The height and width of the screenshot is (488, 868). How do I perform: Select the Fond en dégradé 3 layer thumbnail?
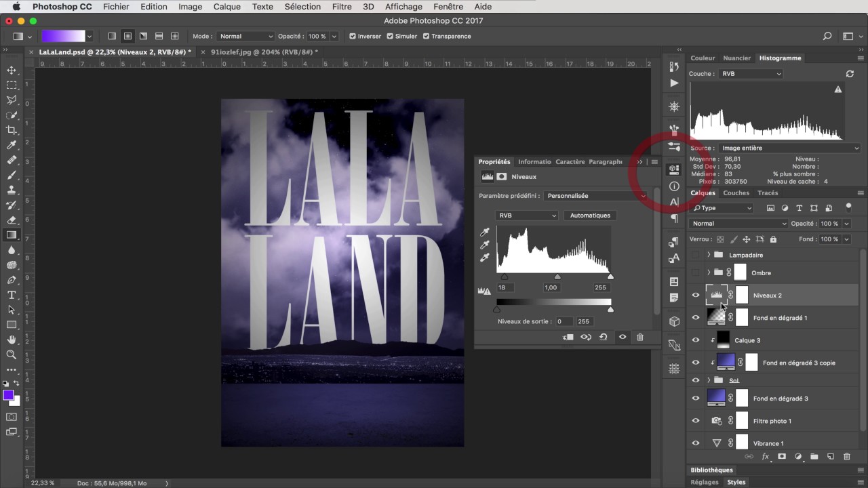(716, 398)
